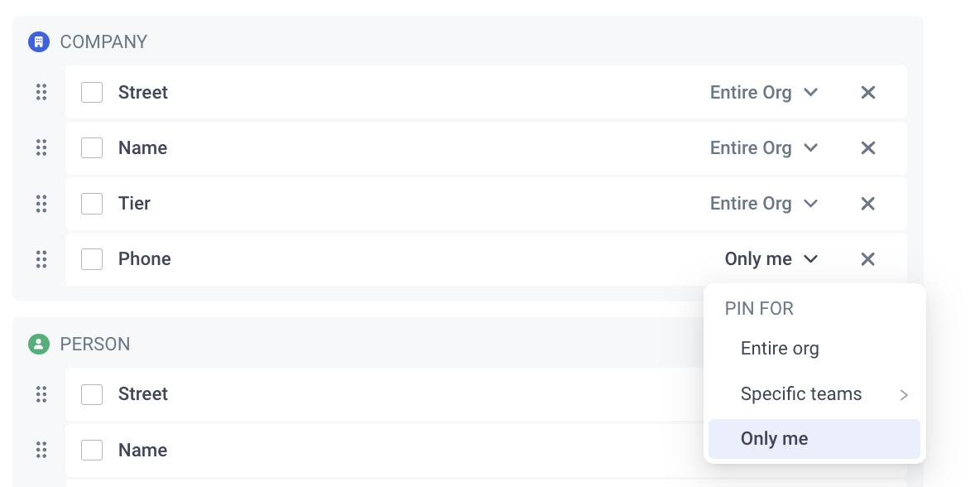Enable the Person Name checkbox
The image size is (980, 487).
pyautogui.click(x=92, y=450)
